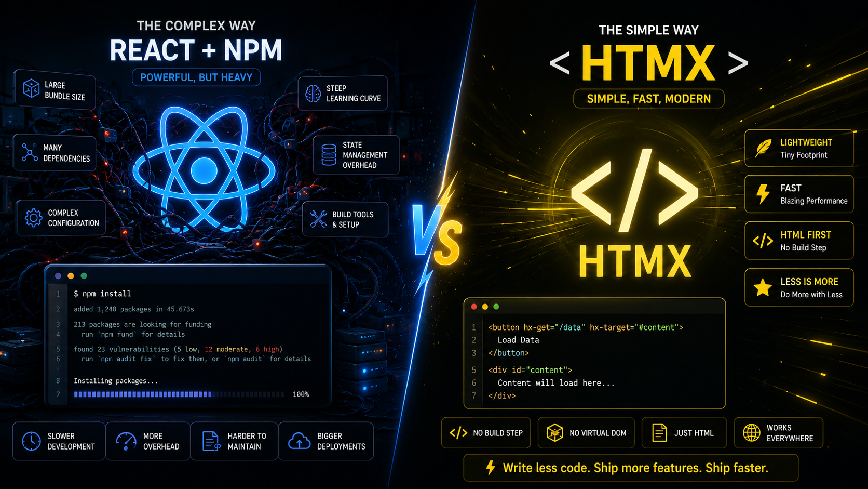Click the yellow dot on HTMX code window
The width and height of the screenshot is (868, 489).
pyautogui.click(x=485, y=307)
